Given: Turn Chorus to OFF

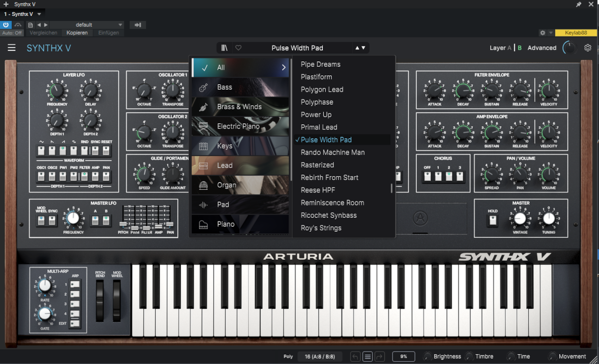Looking at the screenshot, I should (427, 177).
